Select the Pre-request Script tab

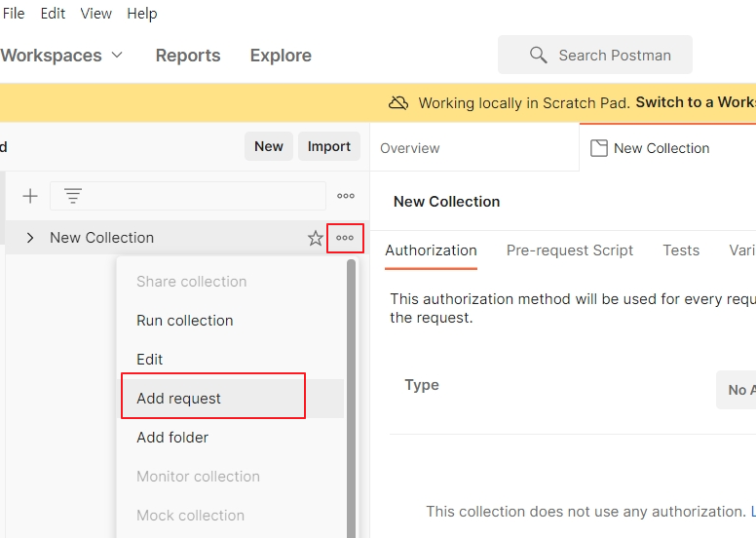click(x=569, y=250)
